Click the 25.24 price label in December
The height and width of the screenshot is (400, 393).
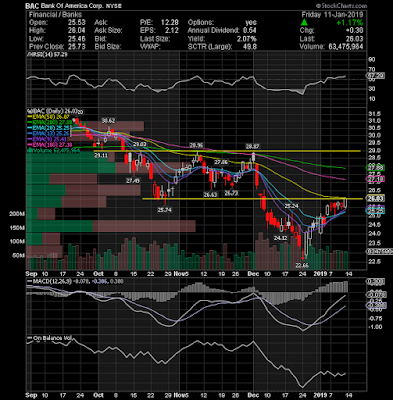[291, 206]
